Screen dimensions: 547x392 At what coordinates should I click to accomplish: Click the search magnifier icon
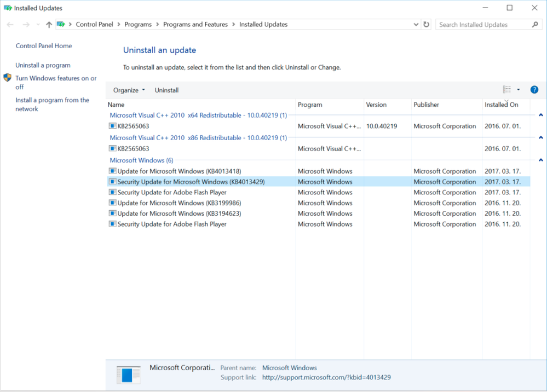pos(535,25)
